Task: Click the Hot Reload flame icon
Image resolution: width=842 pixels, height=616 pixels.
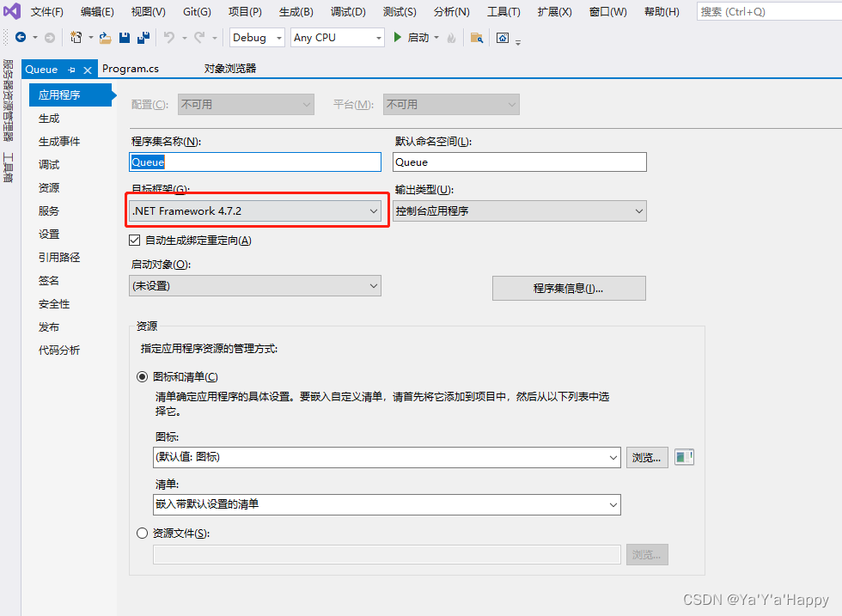Action: click(452, 38)
